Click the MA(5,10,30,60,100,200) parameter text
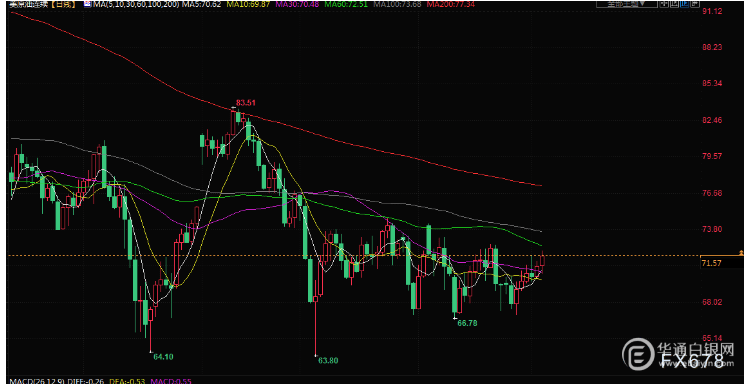749x386 pixels. 136,4
